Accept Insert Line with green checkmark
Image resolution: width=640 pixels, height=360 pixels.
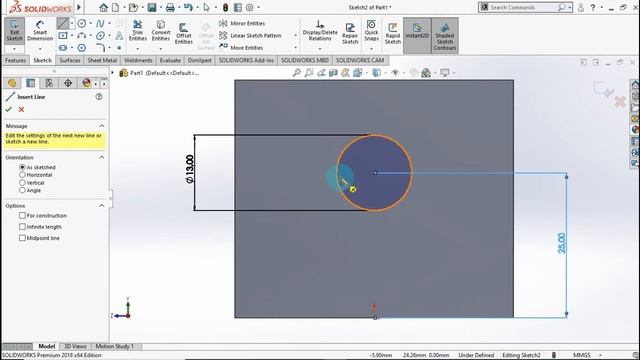tap(9, 109)
